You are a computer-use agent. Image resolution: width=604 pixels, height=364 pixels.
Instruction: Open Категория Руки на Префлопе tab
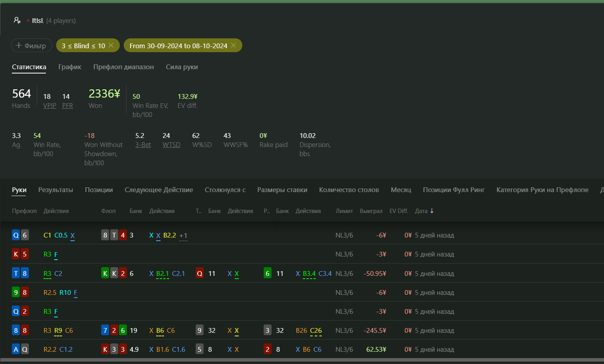(542, 190)
